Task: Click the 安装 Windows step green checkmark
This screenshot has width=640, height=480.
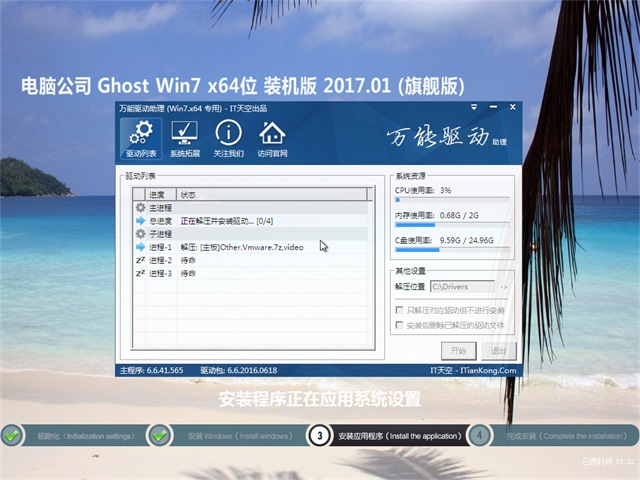Action: click(x=160, y=436)
